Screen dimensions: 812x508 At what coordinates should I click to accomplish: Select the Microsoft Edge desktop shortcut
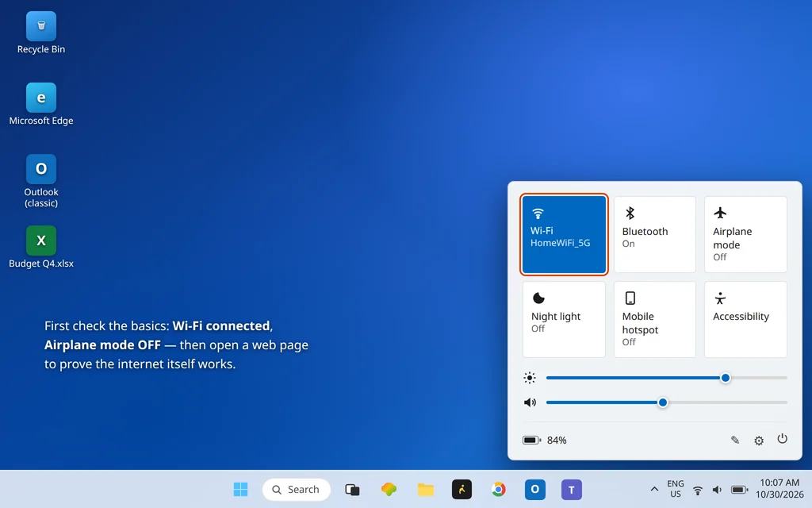point(41,104)
